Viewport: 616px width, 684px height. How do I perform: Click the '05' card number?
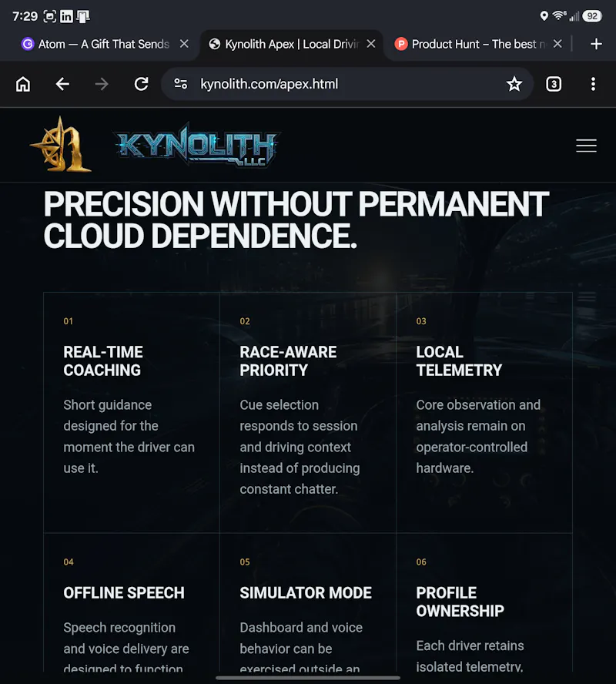(245, 562)
